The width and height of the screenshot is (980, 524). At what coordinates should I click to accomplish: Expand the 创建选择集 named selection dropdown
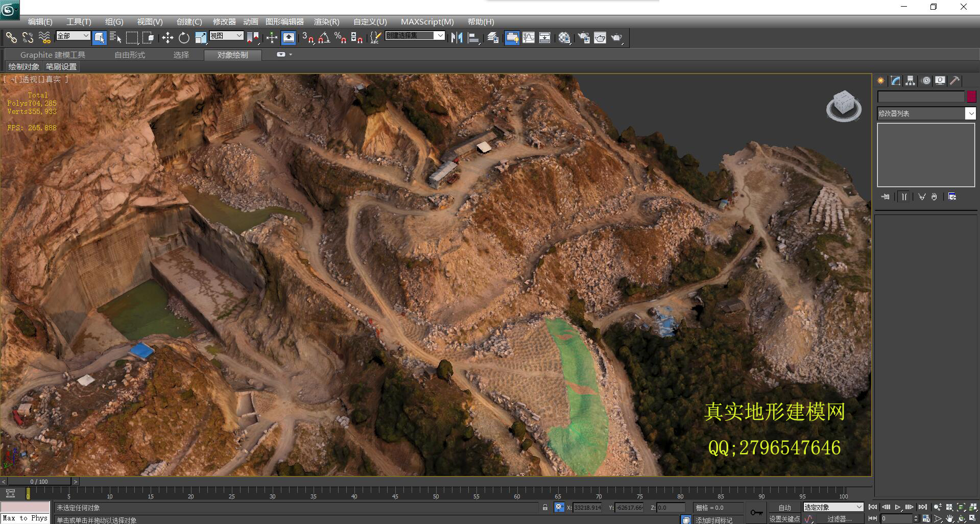440,35
